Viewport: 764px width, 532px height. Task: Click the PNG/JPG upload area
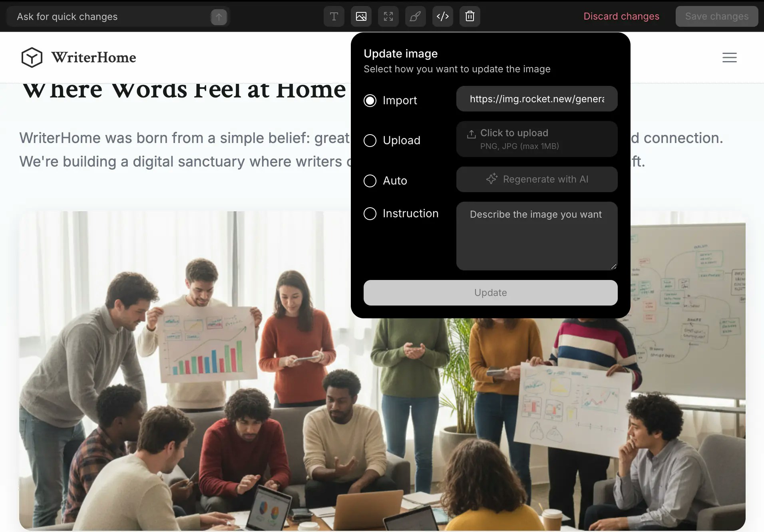536,139
